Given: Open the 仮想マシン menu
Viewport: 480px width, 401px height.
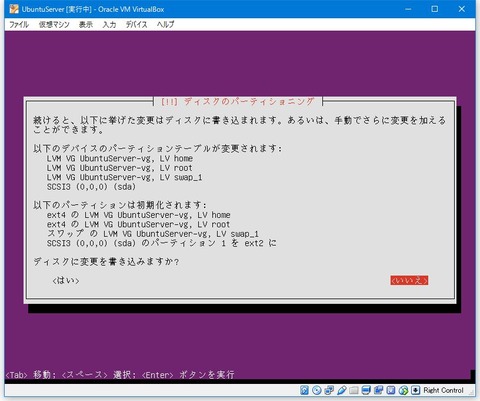Looking at the screenshot, I should [x=54, y=24].
